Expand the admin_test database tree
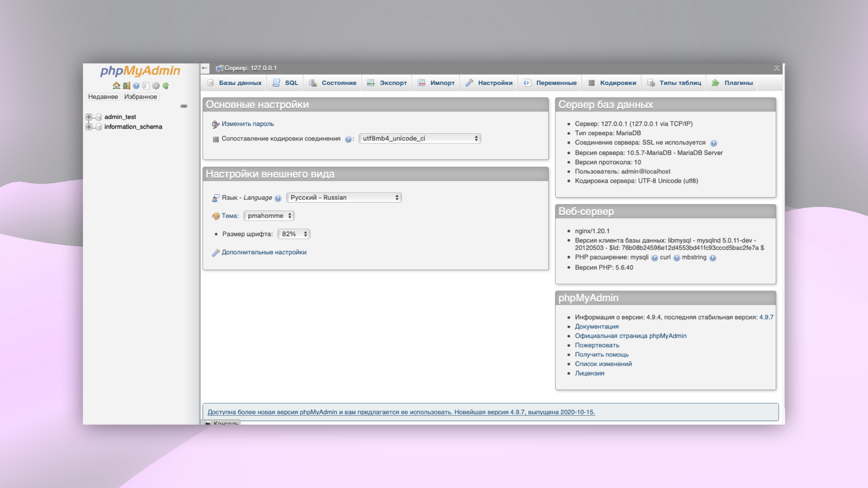Screen dimensions: 868x488 89,117
